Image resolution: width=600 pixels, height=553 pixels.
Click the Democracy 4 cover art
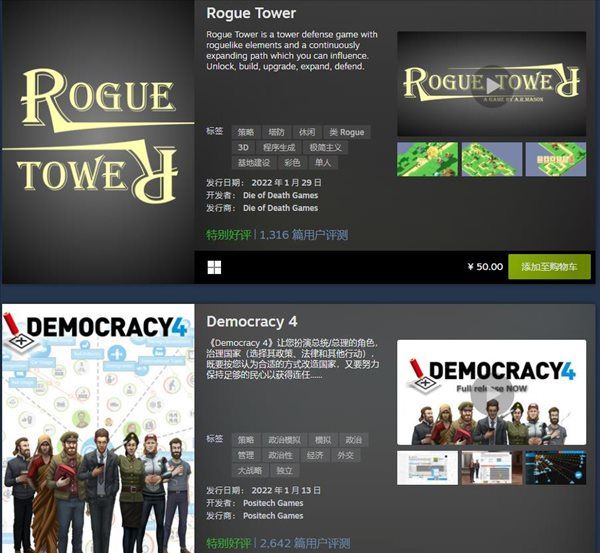tap(98, 429)
